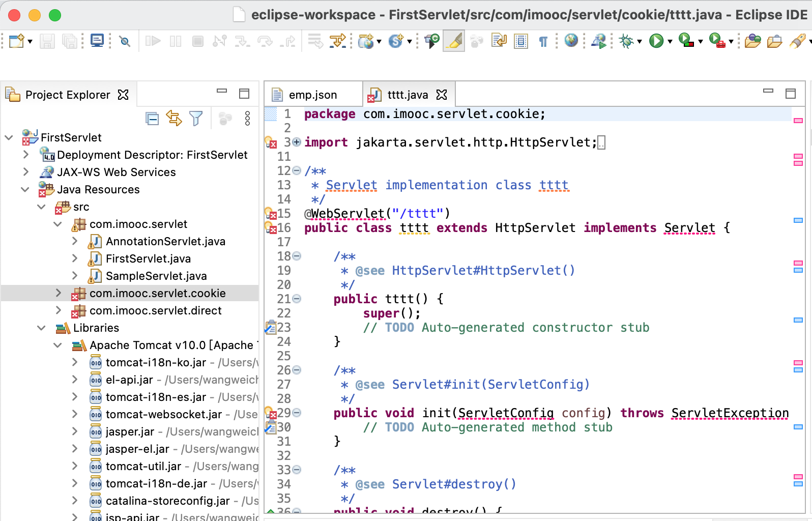
Task: Click the Coverage run icon
Action: coord(687,41)
